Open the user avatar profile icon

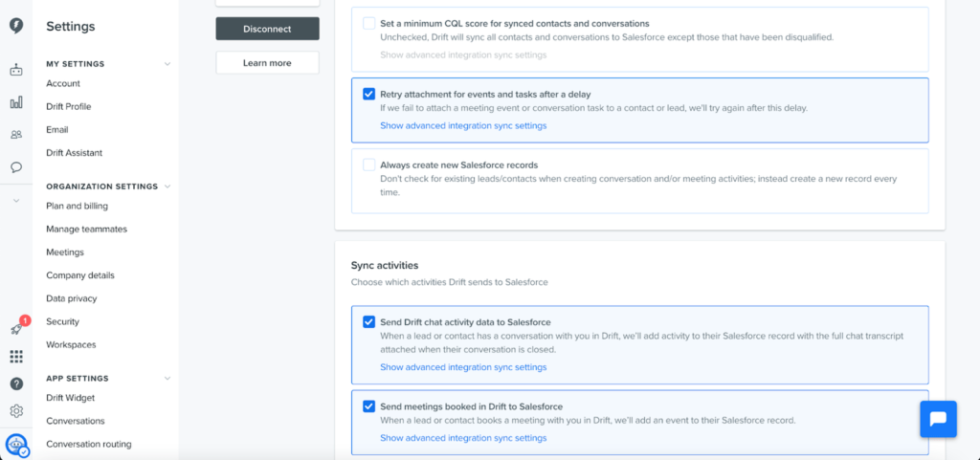[16, 445]
